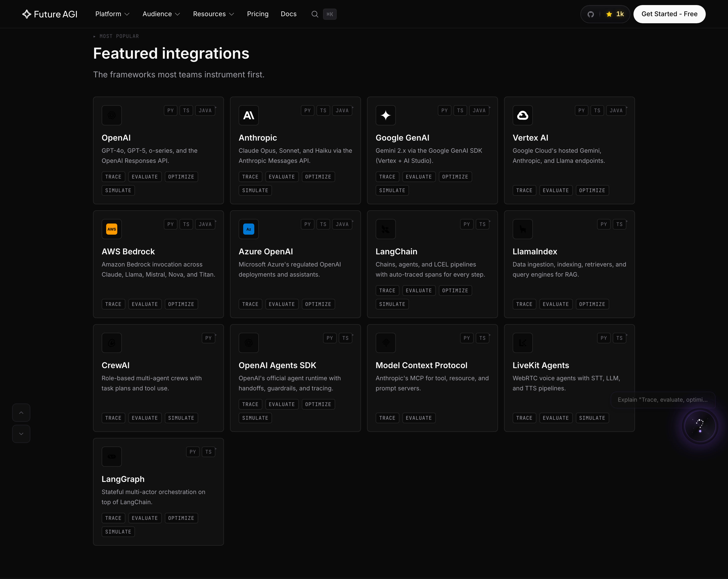Image resolution: width=728 pixels, height=579 pixels.
Task: Open the Model Context Protocol title
Action: tap(421, 366)
